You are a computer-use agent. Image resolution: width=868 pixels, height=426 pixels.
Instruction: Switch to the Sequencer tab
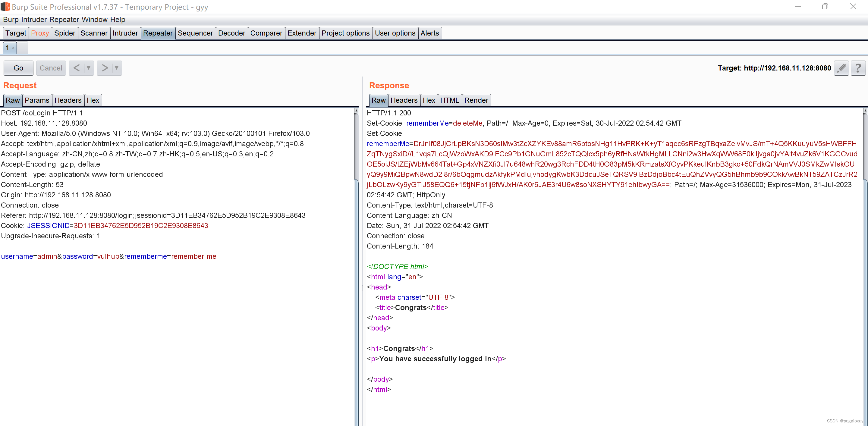195,33
